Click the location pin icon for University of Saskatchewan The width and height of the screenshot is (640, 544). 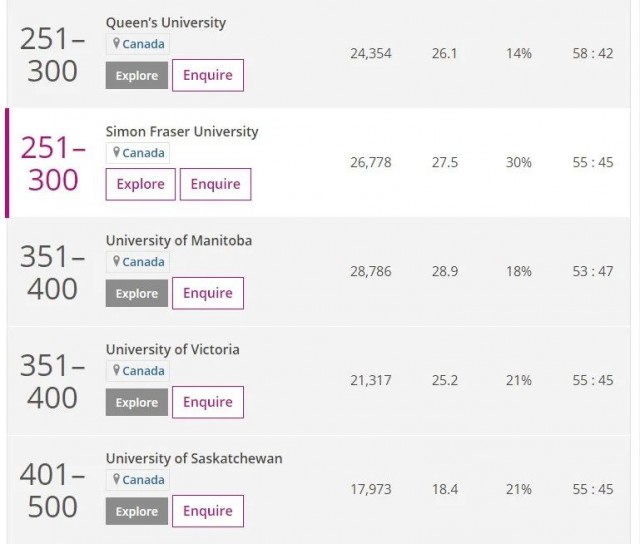tap(116, 479)
